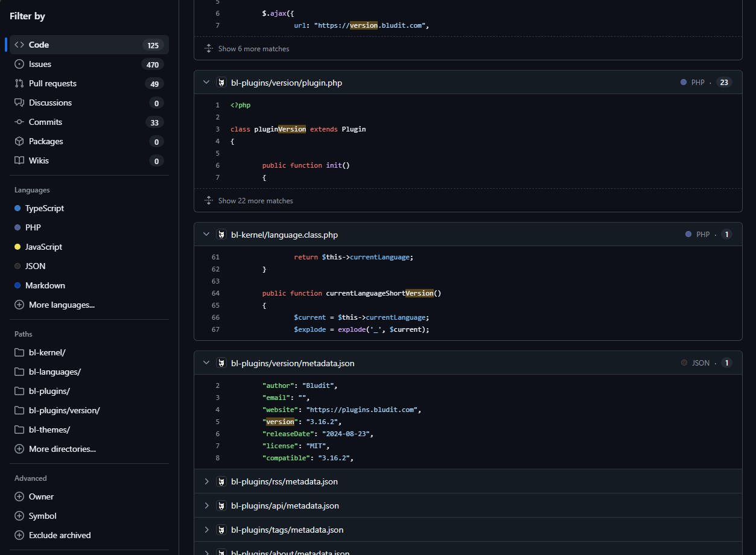Screen dimensions: 756x555
Task: Open the bl-plugins/version/metadata.json file link
Action: click(x=293, y=363)
